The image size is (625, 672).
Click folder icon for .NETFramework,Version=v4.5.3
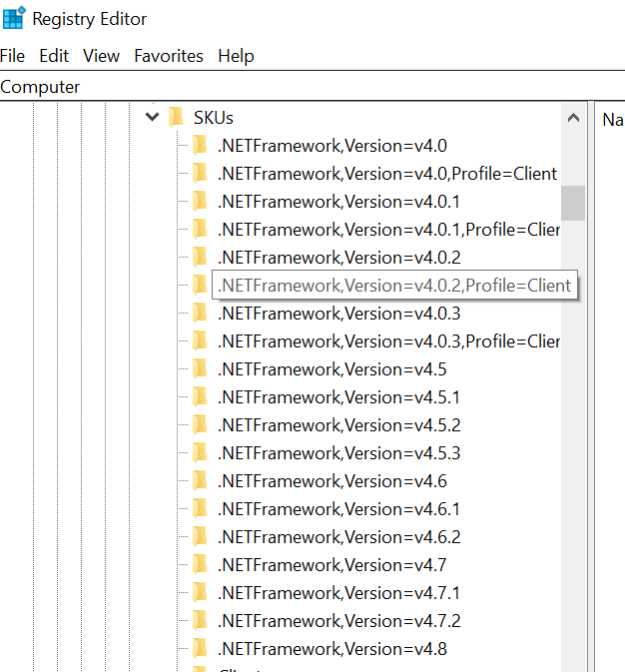(201, 453)
